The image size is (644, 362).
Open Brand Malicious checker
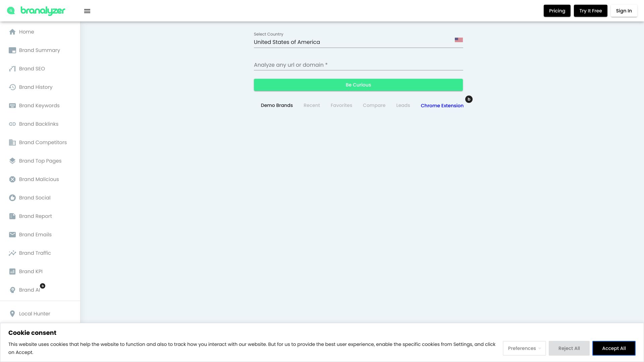(x=39, y=179)
